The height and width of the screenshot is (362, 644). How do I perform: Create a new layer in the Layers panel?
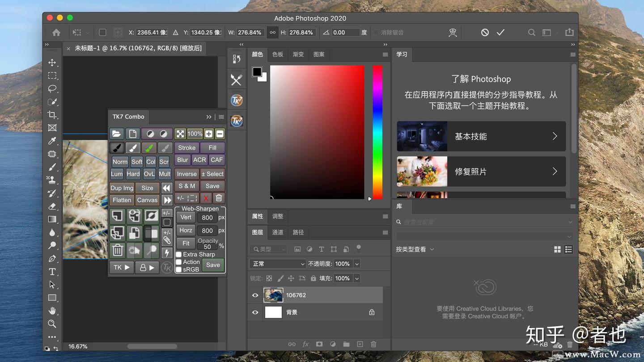click(x=360, y=344)
